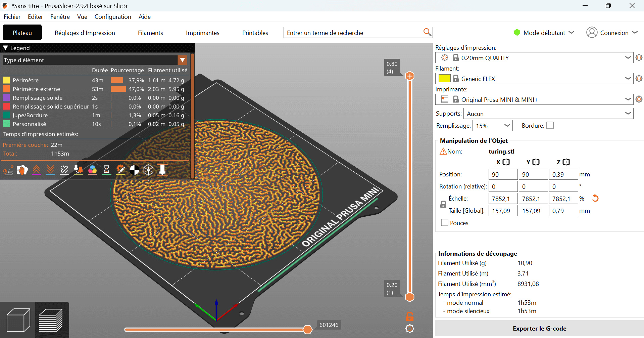Screen dimensions: 644x338
Task: Open the Supports dropdown
Action: pyautogui.click(x=548, y=114)
